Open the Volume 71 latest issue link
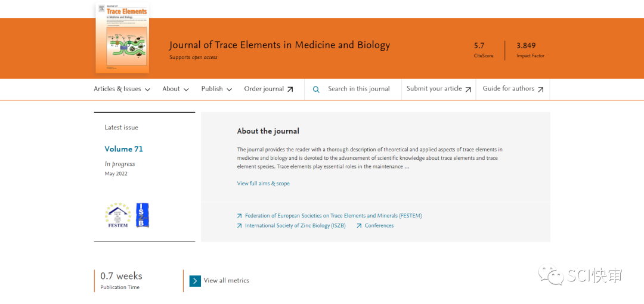This screenshot has height=304, width=644. click(123, 149)
